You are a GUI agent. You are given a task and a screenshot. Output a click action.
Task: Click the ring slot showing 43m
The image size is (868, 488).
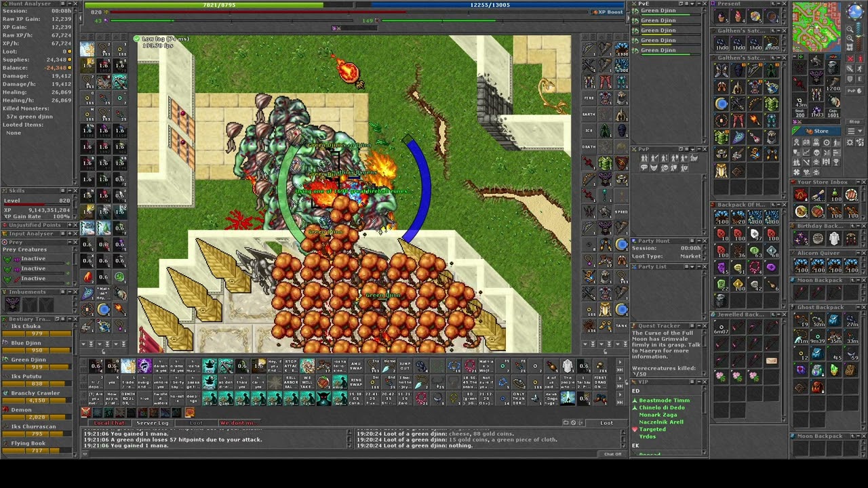point(800,100)
